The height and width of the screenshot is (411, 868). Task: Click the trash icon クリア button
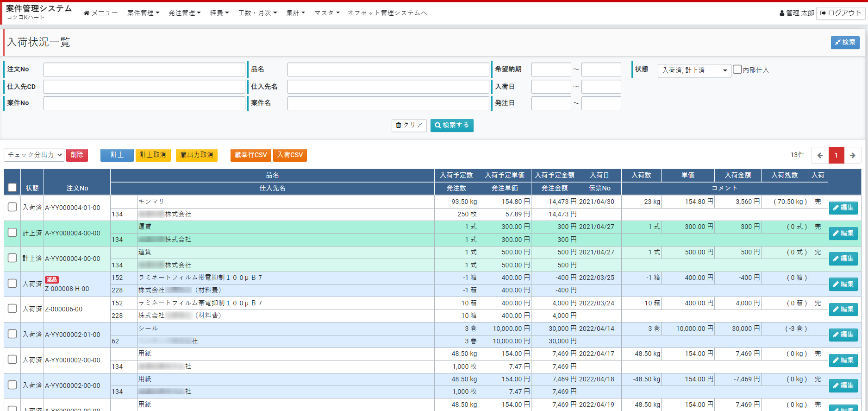(409, 126)
